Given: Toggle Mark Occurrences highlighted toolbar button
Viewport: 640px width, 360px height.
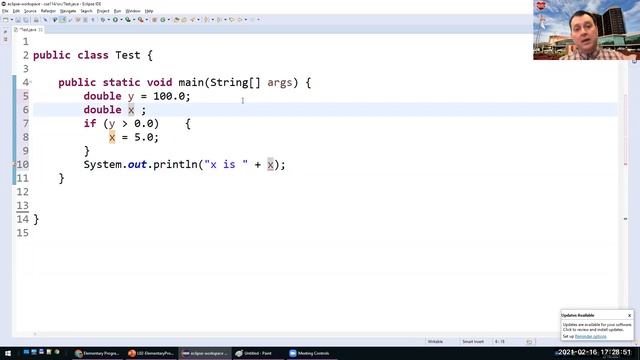Looking at the screenshot, I should [x=62, y=20].
